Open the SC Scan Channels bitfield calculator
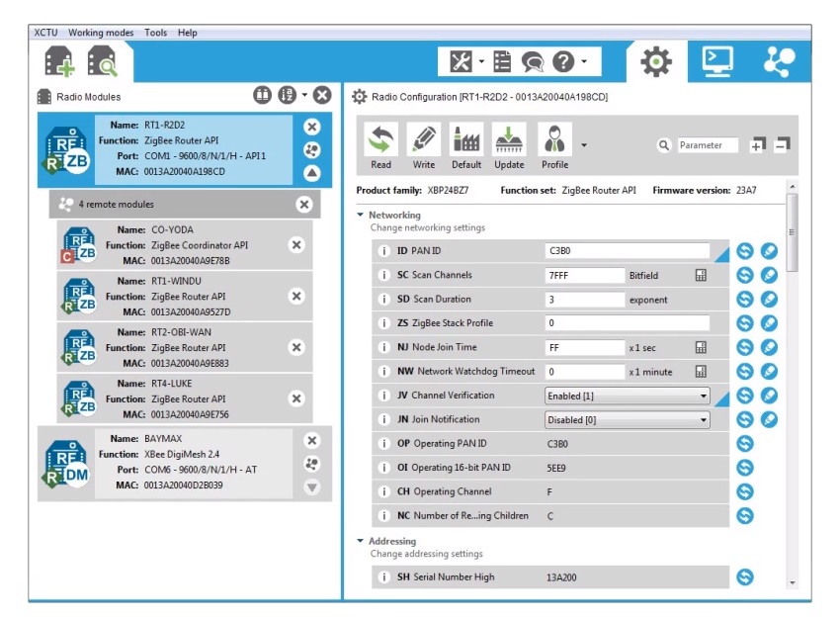The height and width of the screenshot is (618, 840). click(701, 275)
